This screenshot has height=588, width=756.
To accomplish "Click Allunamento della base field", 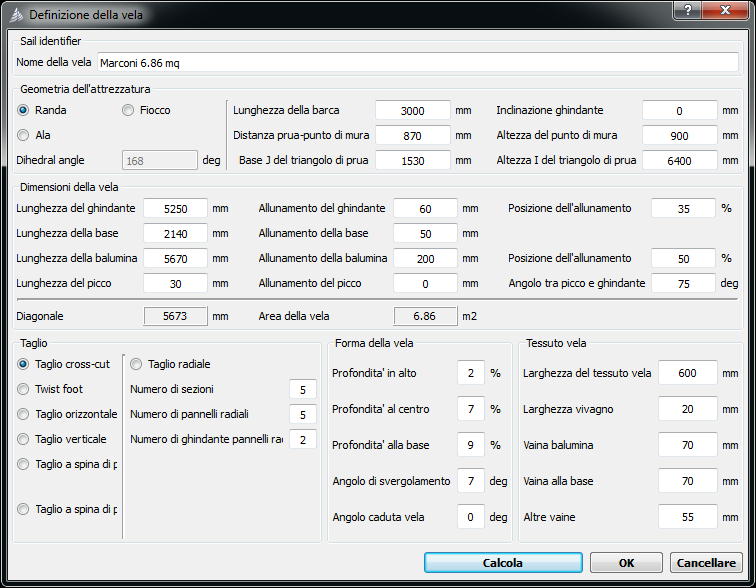I will pyautogui.click(x=425, y=234).
